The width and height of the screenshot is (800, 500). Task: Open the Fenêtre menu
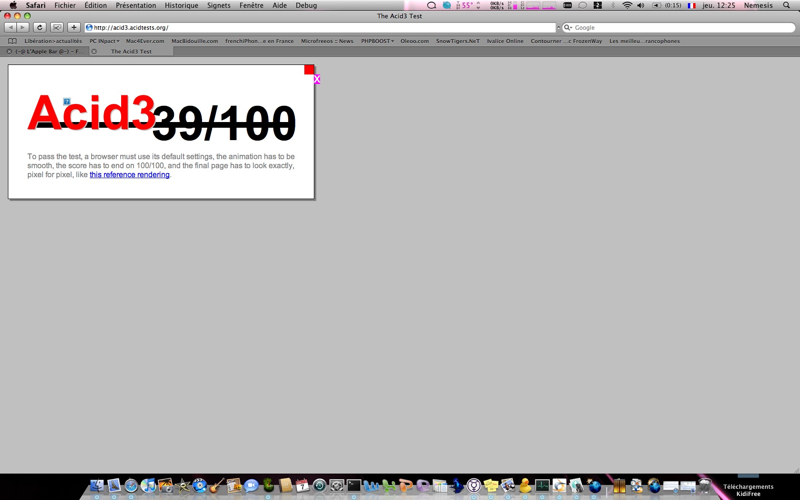pos(251,5)
